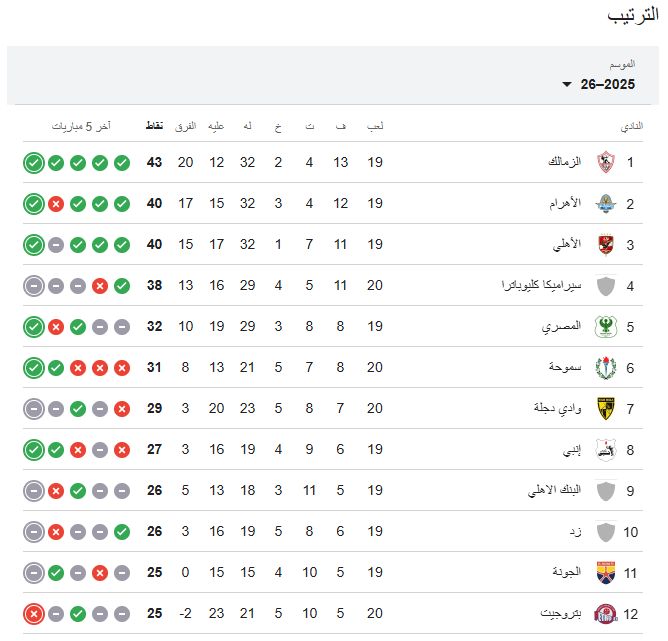Click the النادي (club) column header

(x=632, y=127)
